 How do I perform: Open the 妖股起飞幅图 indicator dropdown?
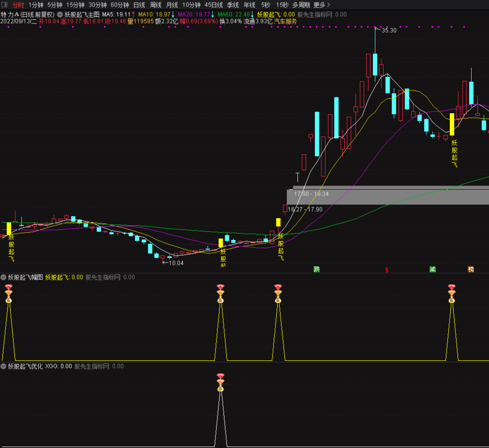[4, 277]
